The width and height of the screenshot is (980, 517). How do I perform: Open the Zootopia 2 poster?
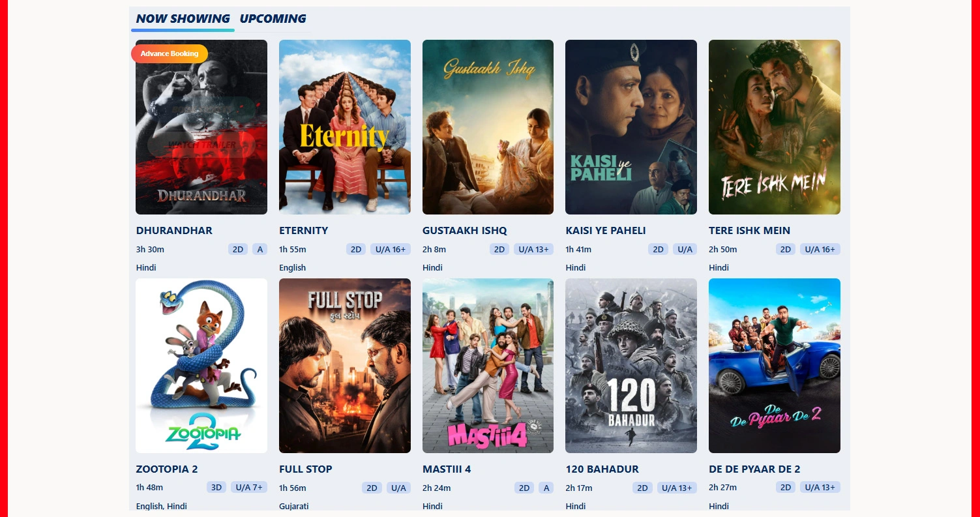click(x=201, y=366)
